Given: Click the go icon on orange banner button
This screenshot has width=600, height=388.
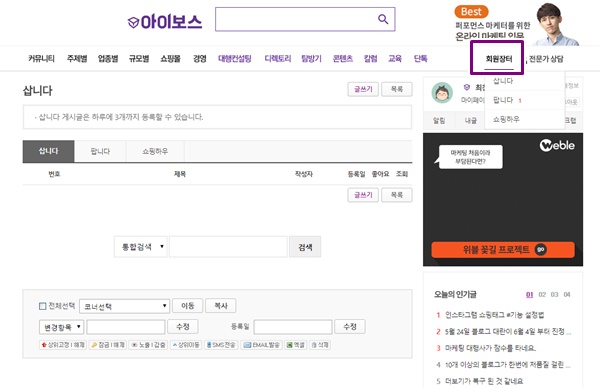Looking at the screenshot, I should [x=540, y=249].
